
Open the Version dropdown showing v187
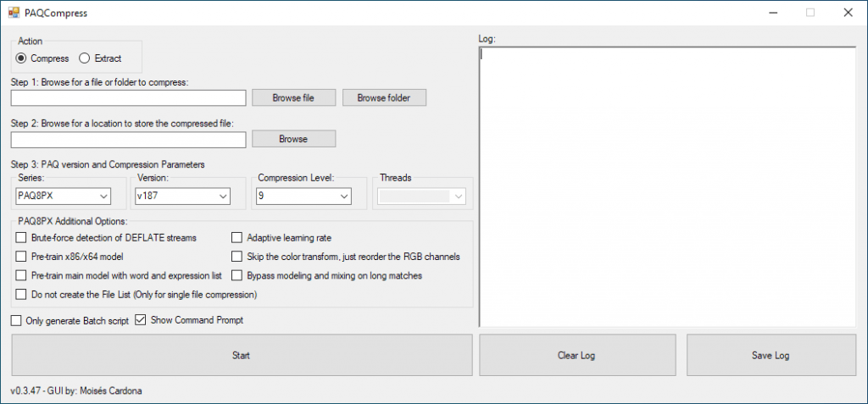183,196
